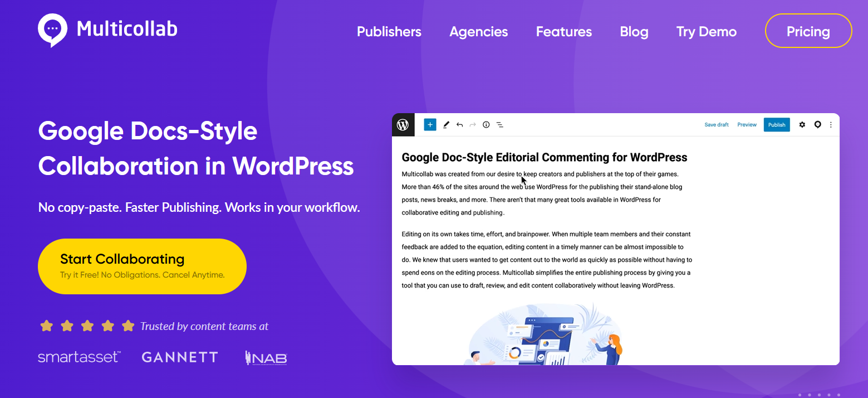Open the Try Demo link
This screenshot has width=868, height=398.
(707, 32)
